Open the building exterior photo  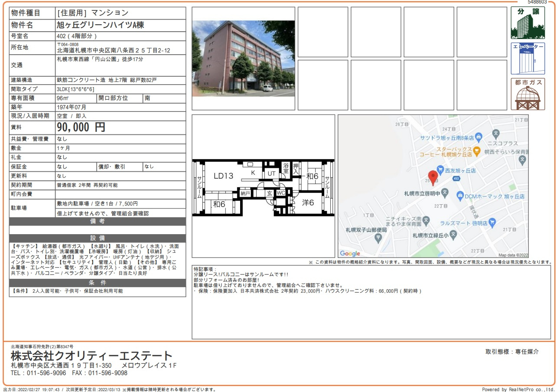click(x=243, y=59)
